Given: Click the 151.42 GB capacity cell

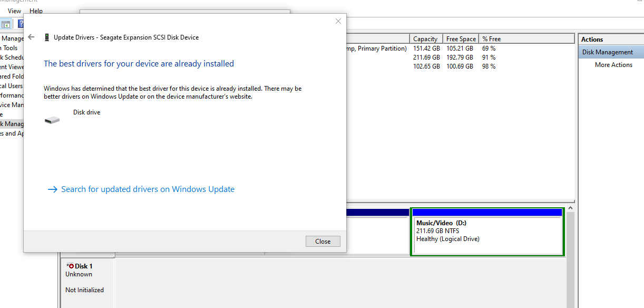Looking at the screenshot, I should (426, 49).
